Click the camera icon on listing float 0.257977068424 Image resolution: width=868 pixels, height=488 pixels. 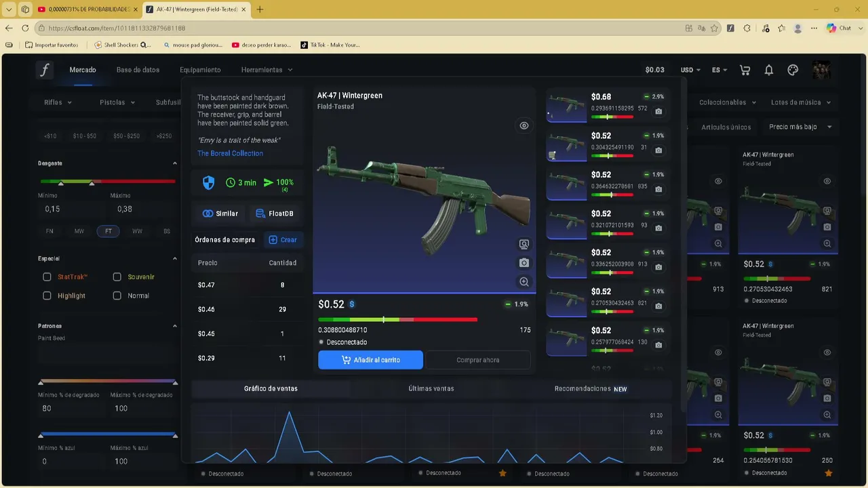click(658, 346)
